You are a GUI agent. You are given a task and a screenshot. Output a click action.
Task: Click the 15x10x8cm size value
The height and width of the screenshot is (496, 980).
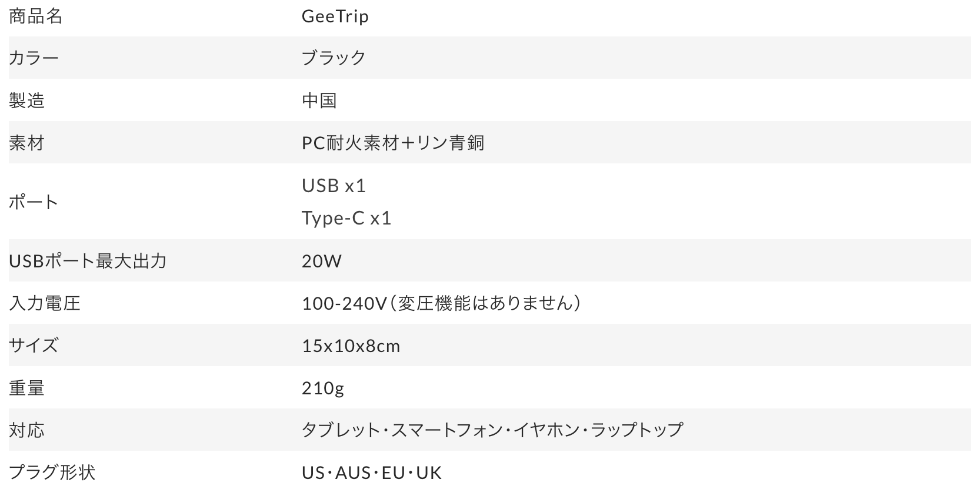pos(351,346)
